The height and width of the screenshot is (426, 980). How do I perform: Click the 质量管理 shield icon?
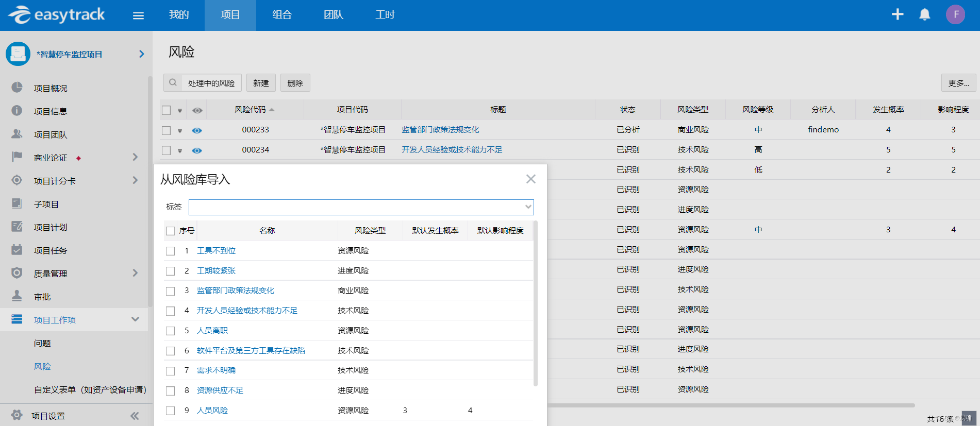point(17,273)
